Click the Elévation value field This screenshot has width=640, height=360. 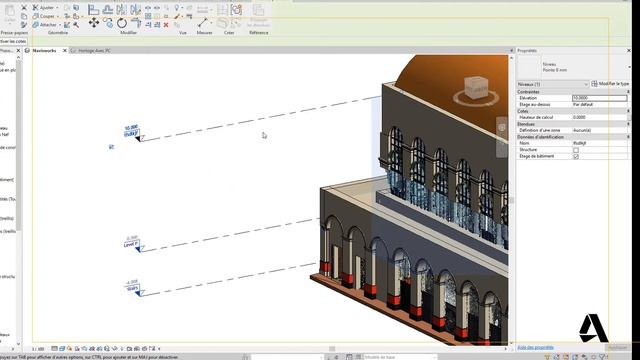click(x=599, y=98)
